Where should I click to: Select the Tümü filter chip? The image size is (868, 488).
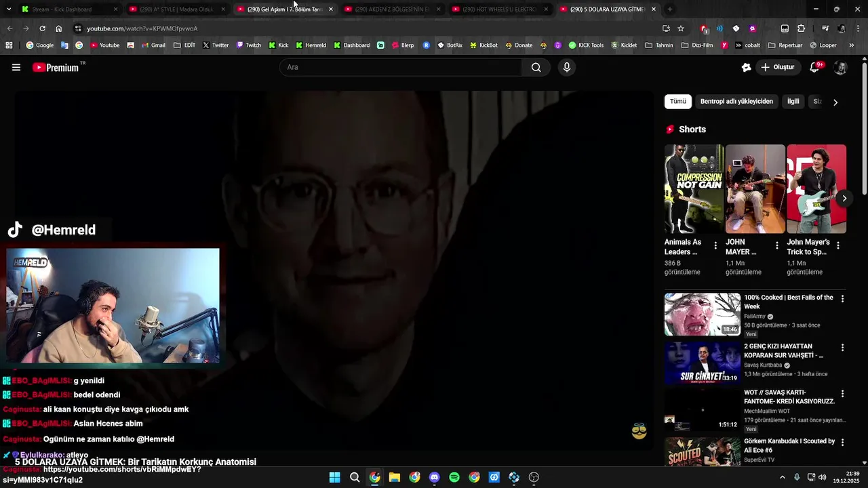coord(678,102)
